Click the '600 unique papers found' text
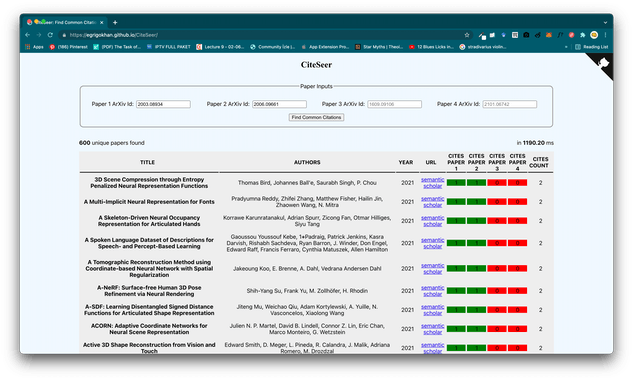This screenshot has width=633, height=380. pyautogui.click(x=112, y=143)
